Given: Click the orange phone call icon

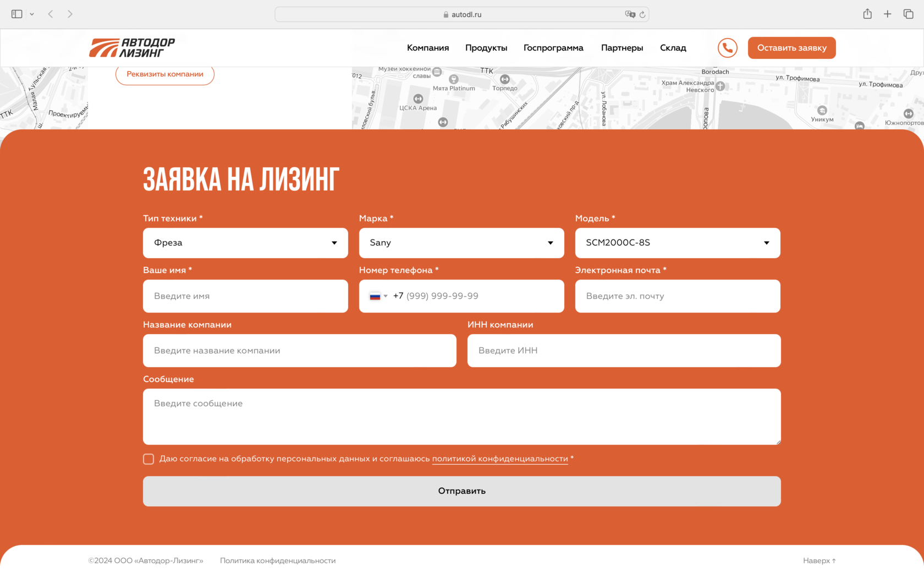Looking at the screenshot, I should (727, 48).
